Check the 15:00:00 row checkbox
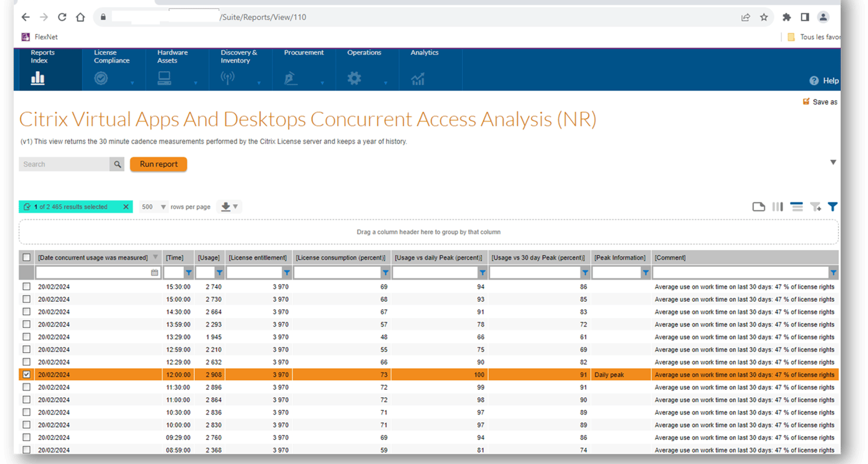The height and width of the screenshot is (464, 868). click(x=27, y=299)
